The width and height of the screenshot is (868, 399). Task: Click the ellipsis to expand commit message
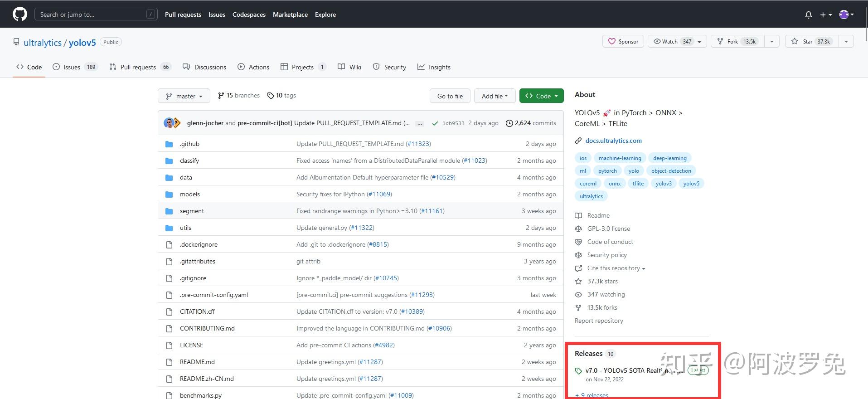[x=420, y=123]
